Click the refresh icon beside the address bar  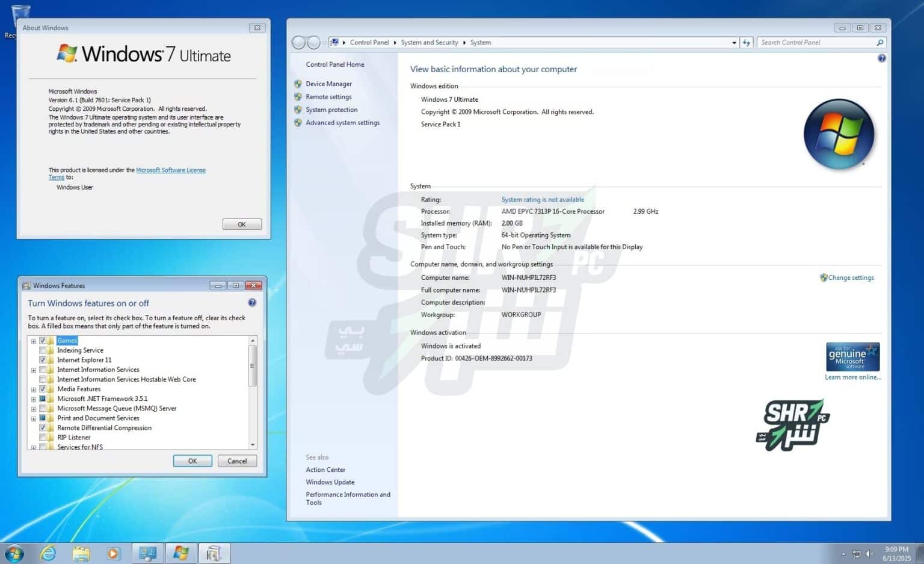(x=746, y=42)
